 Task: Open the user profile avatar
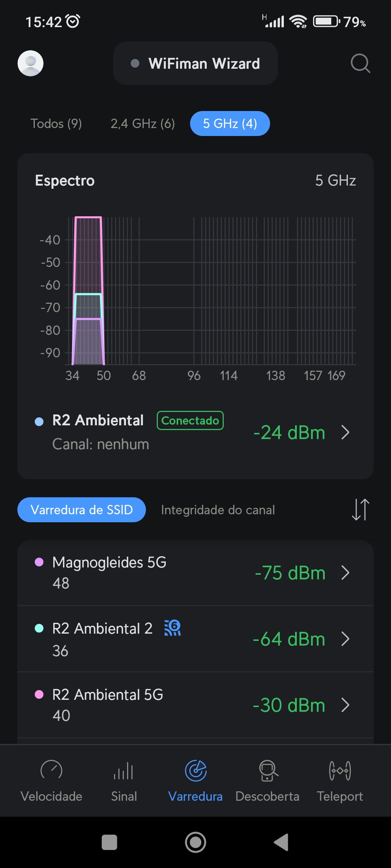pyautogui.click(x=30, y=63)
